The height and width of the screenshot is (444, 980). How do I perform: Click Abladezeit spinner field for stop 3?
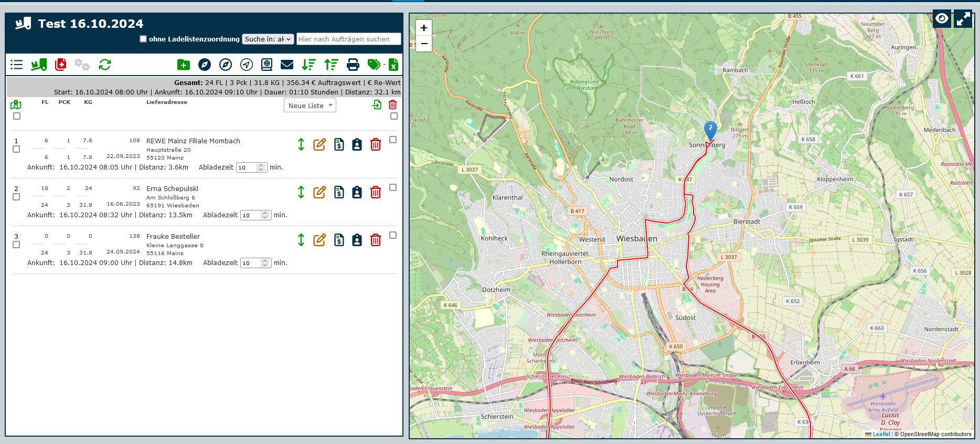click(x=252, y=263)
